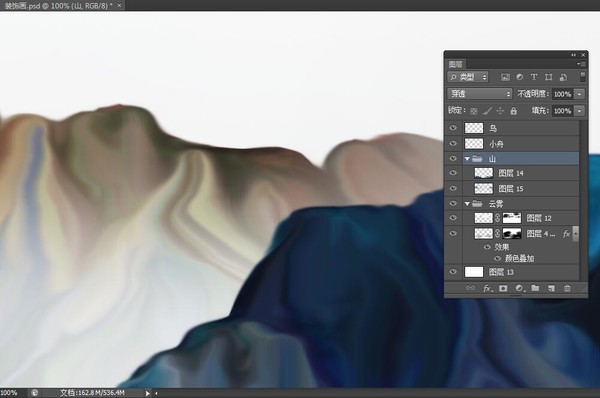Add layer mask from panel bottom
600x398 pixels.
(503, 288)
